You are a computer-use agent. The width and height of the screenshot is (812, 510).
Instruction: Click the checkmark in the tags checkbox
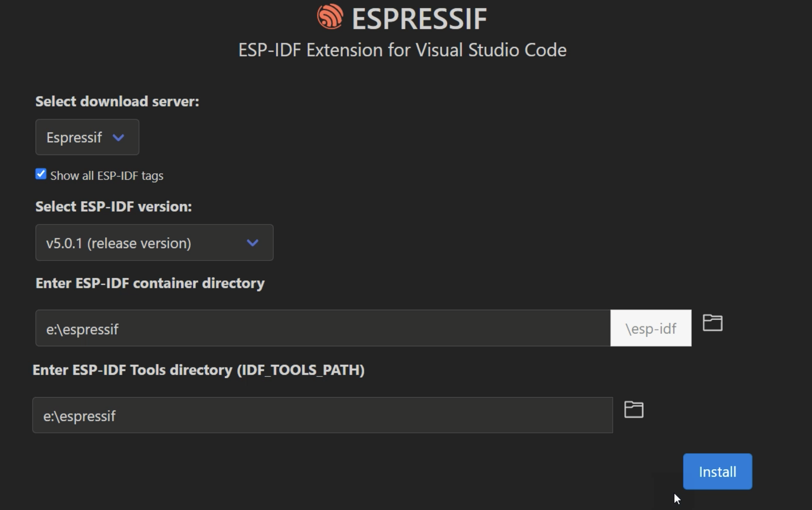40,174
